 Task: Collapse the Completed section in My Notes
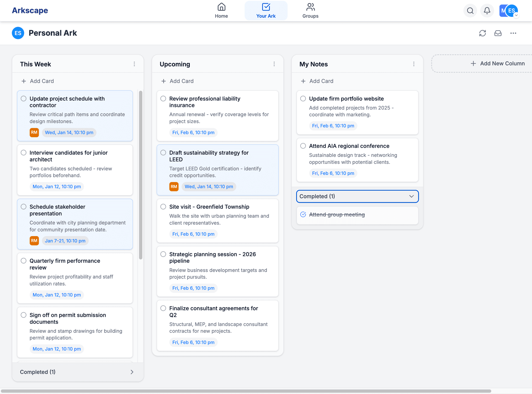[x=411, y=196]
